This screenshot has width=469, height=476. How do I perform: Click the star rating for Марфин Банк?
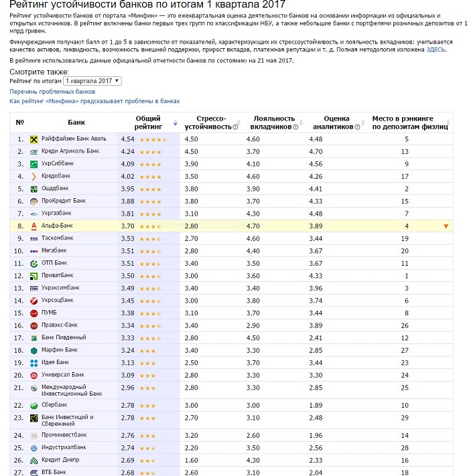coord(147,351)
